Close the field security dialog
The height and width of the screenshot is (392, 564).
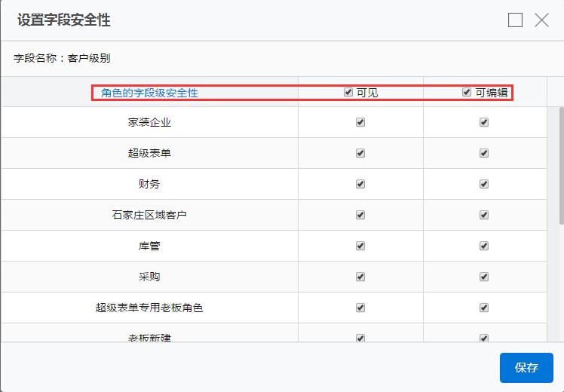click(x=541, y=20)
